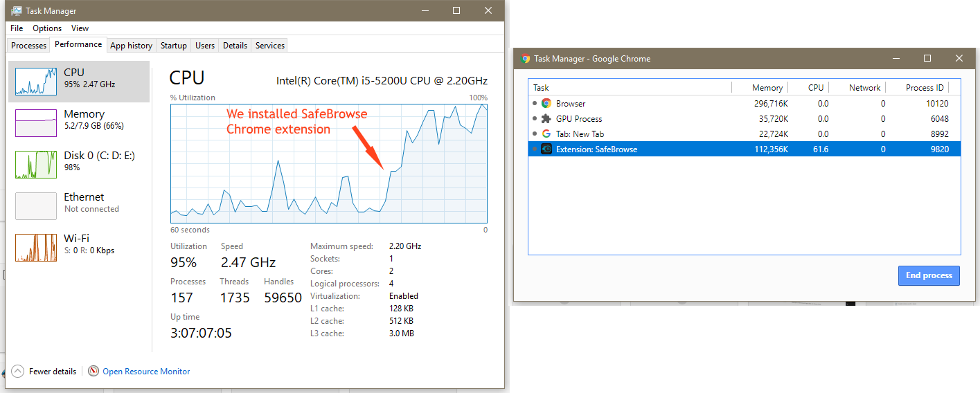Click the GPU Process puzzle icon
Screen dimensions: 980x393
(x=546, y=119)
